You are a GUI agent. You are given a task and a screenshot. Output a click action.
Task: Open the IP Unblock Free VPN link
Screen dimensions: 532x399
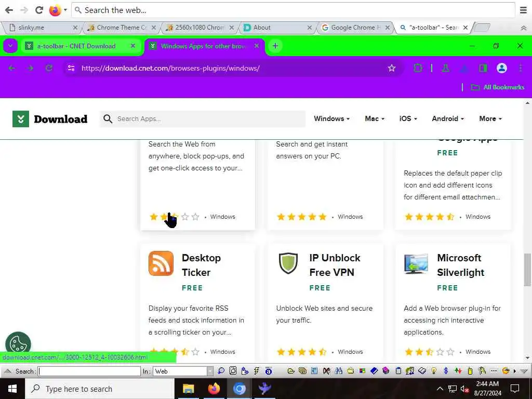point(335,265)
